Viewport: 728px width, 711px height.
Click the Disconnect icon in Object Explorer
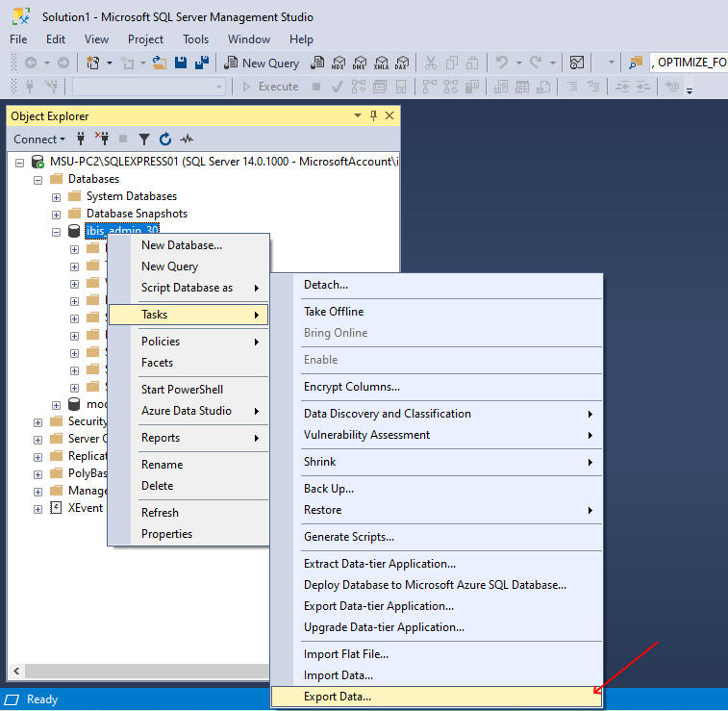pos(102,139)
